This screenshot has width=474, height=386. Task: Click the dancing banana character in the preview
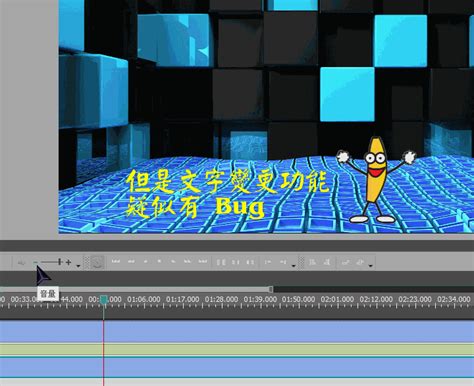coord(377,179)
